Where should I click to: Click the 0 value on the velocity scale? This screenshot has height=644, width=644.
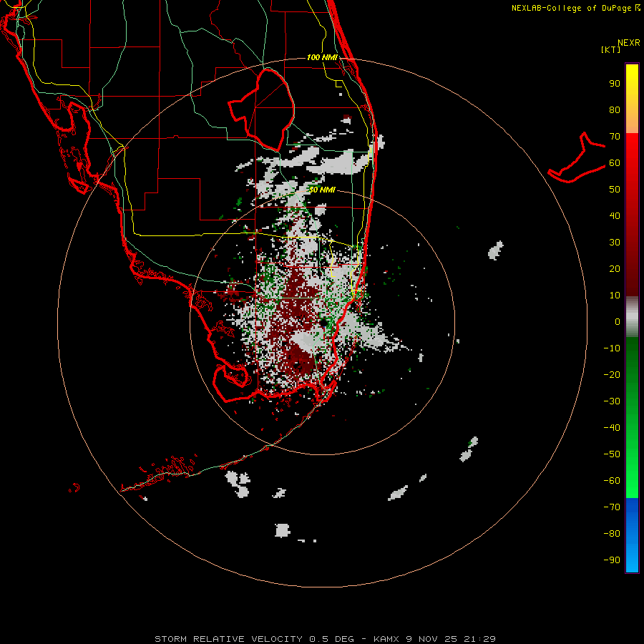pyautogui.click(x=618, y=321)
